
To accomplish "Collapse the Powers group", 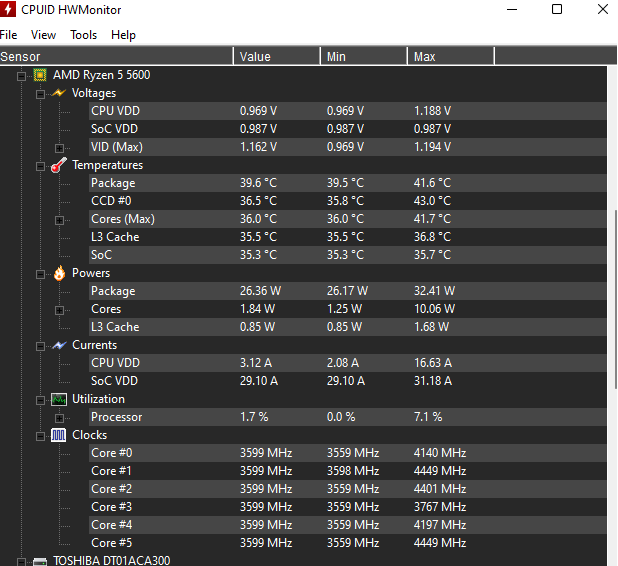I will [x=40, y=274].
